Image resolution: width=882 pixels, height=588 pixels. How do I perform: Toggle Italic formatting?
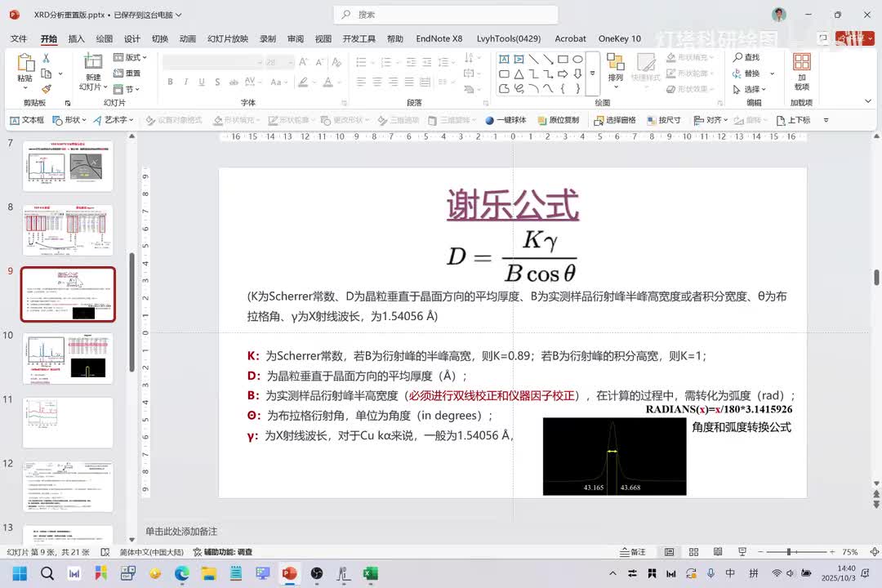[x=186, y=82]
